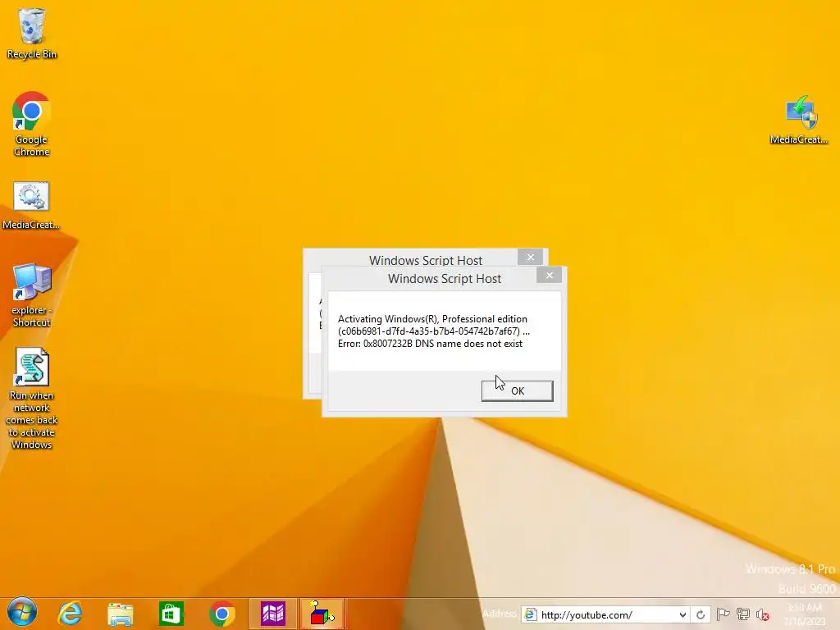Screen dimensions: 840x630
Task: Open the Windows Store taskbar icon
Action: pyautogui.click(x=171, y=614)
